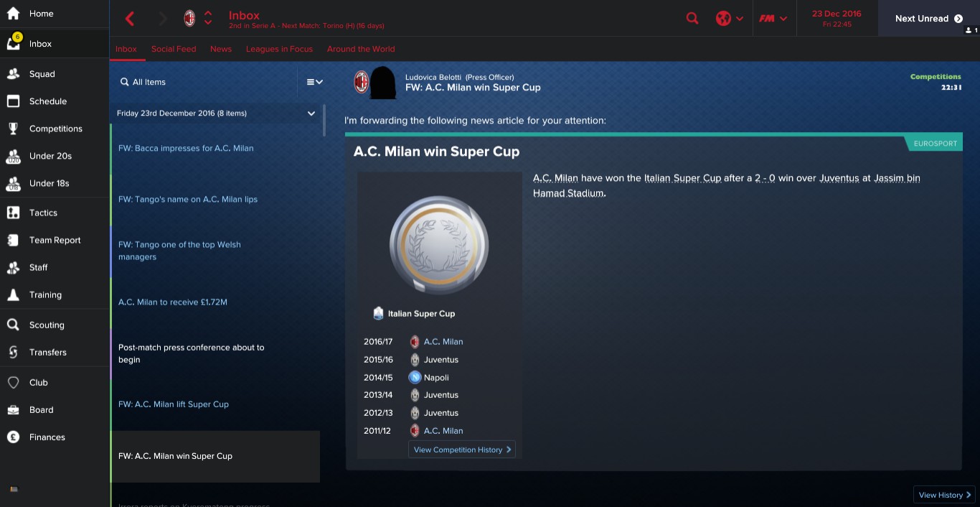Screen dimensions: 980x507
Task: Switch to Leagues in Focus tab
Action: point(279,49)
